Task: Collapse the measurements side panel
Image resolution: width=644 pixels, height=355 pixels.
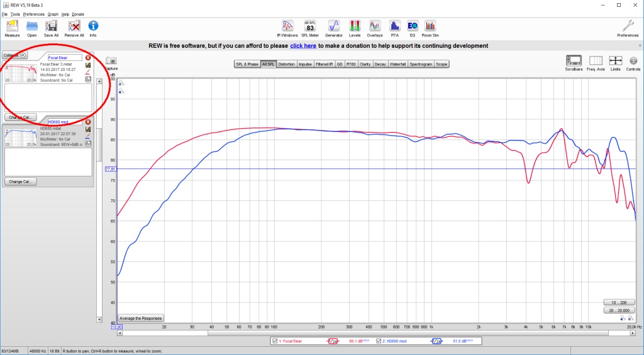Action: tap(15, 55)
